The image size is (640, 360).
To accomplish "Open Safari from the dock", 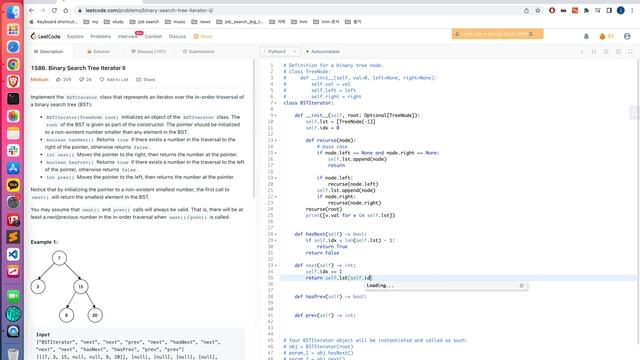I will [13, 47].
